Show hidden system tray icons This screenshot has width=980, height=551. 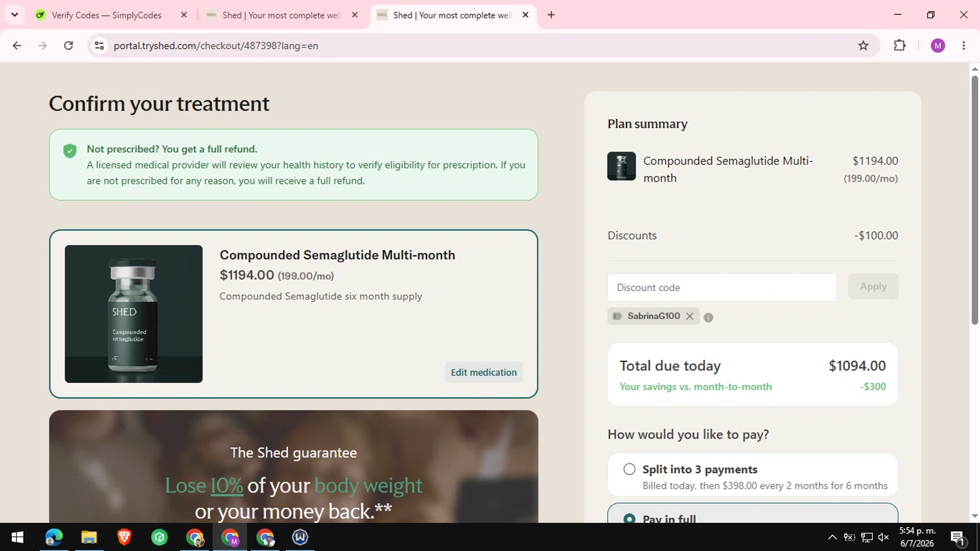[x=832, y=537]
